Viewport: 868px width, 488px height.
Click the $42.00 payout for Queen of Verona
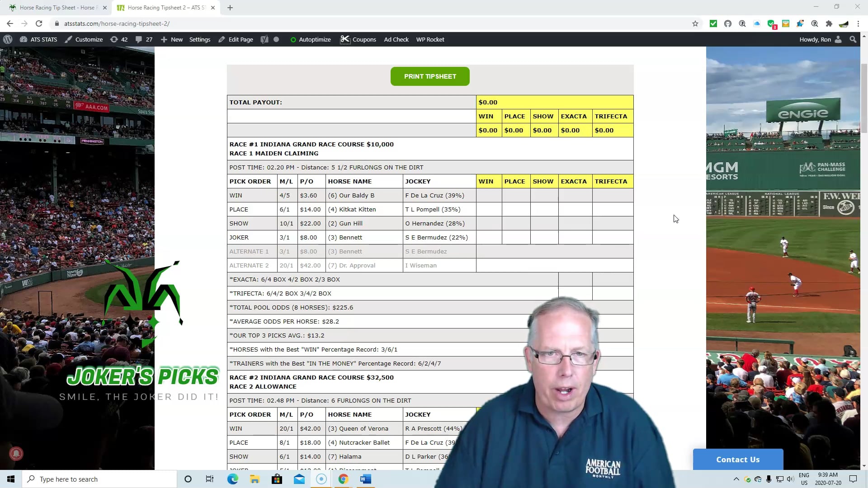point(310,428)
